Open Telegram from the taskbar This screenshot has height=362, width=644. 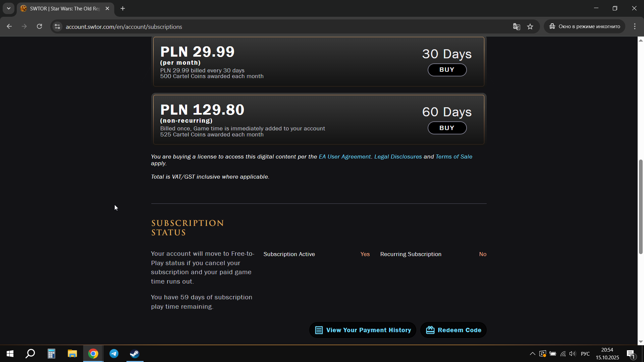(x=114, y=354)
